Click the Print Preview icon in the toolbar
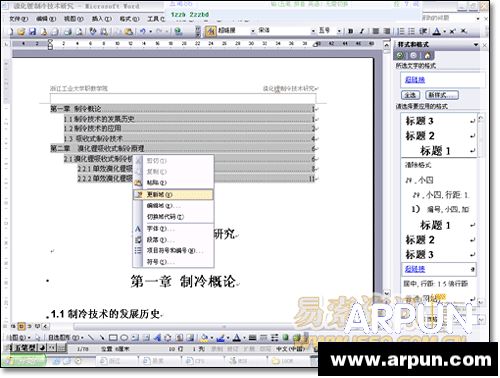 click(79, 31)
